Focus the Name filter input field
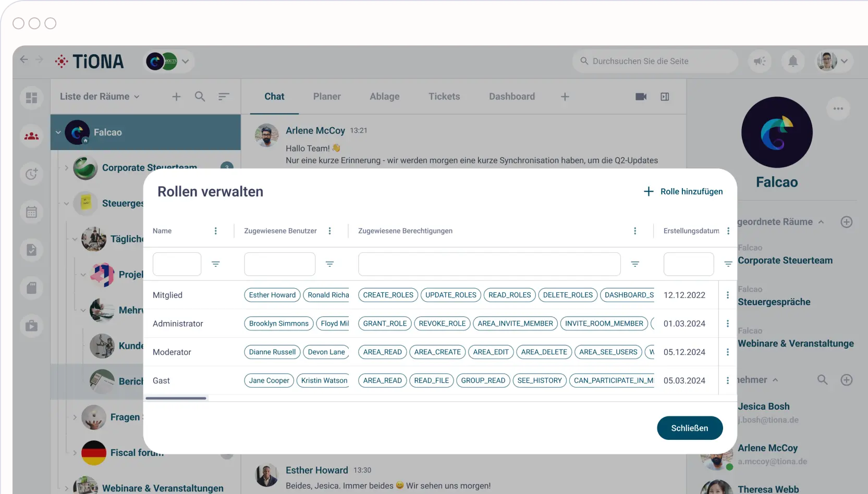The height and width of the screenshot is (494, 868). [177, 264]
